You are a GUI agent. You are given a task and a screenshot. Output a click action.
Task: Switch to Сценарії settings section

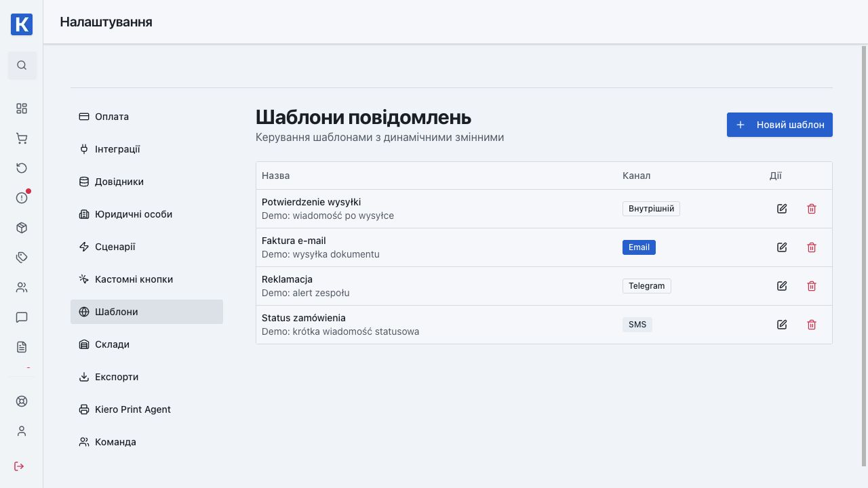pos(146,247)
